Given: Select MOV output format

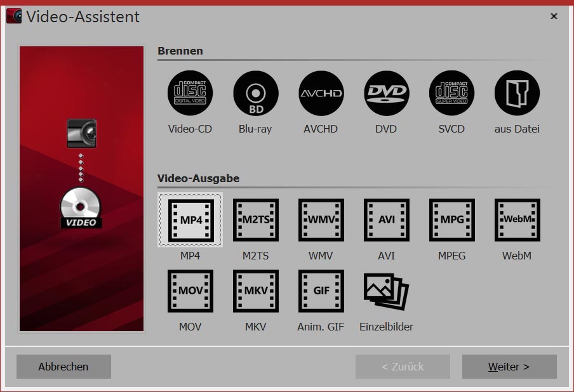Looking at the screenshot, I should 190,292.
